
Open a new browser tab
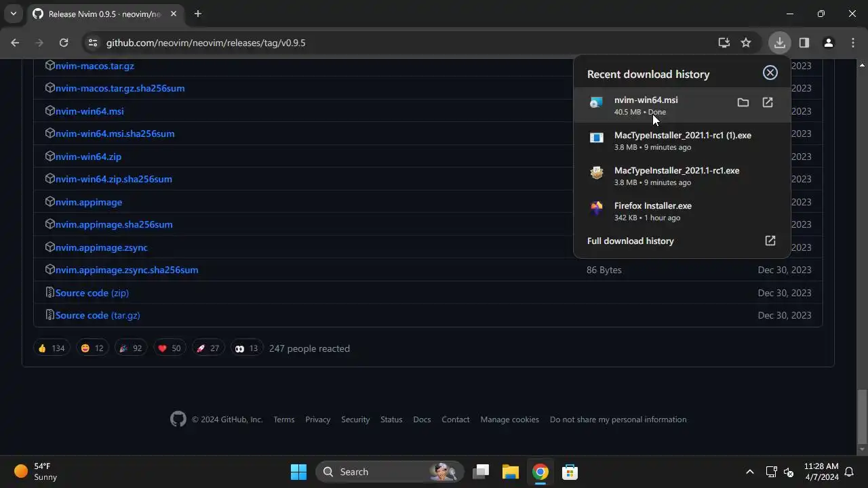coord(198,14)
